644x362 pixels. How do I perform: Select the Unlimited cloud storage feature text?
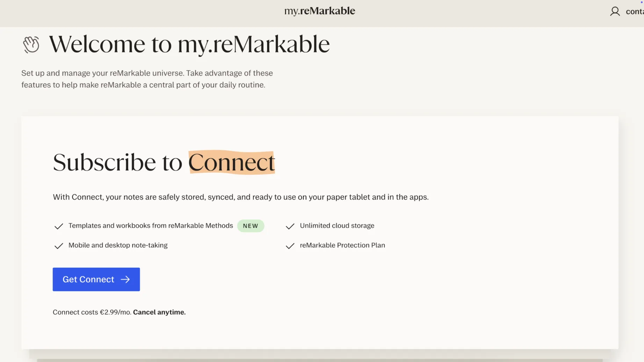337,226
